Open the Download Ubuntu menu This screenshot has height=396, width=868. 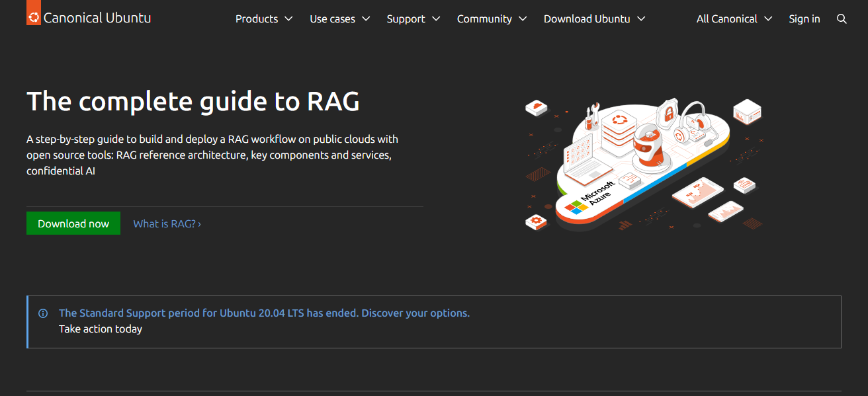[x=594, y=19]
